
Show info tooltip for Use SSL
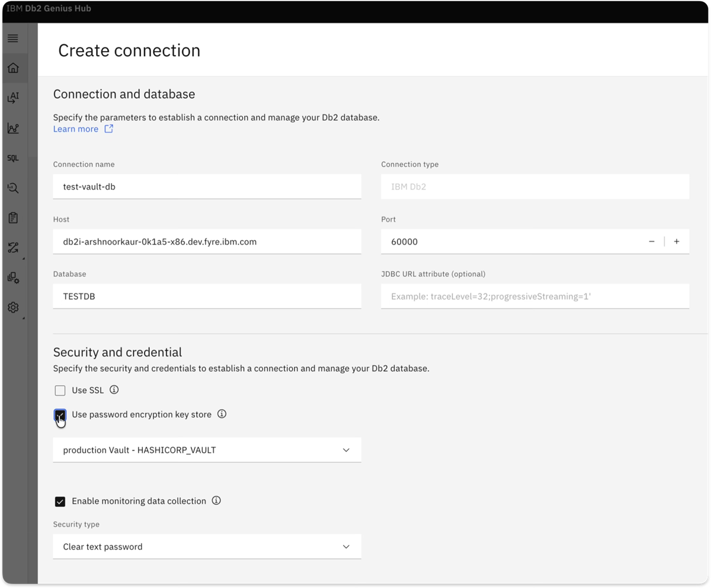point(114,390)
